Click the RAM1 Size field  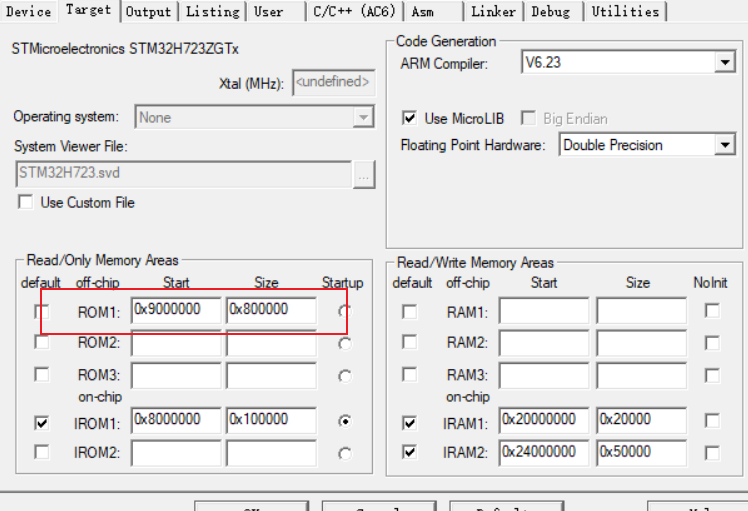click(x=642, y=310)
